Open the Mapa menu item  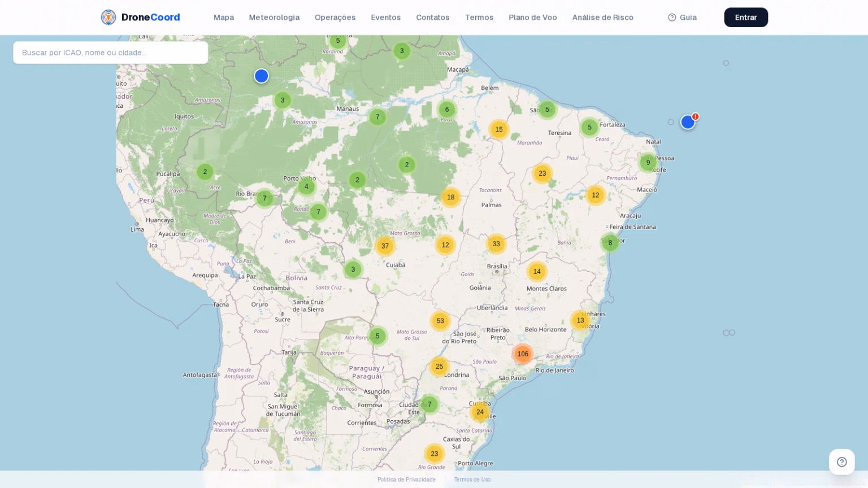224,18
